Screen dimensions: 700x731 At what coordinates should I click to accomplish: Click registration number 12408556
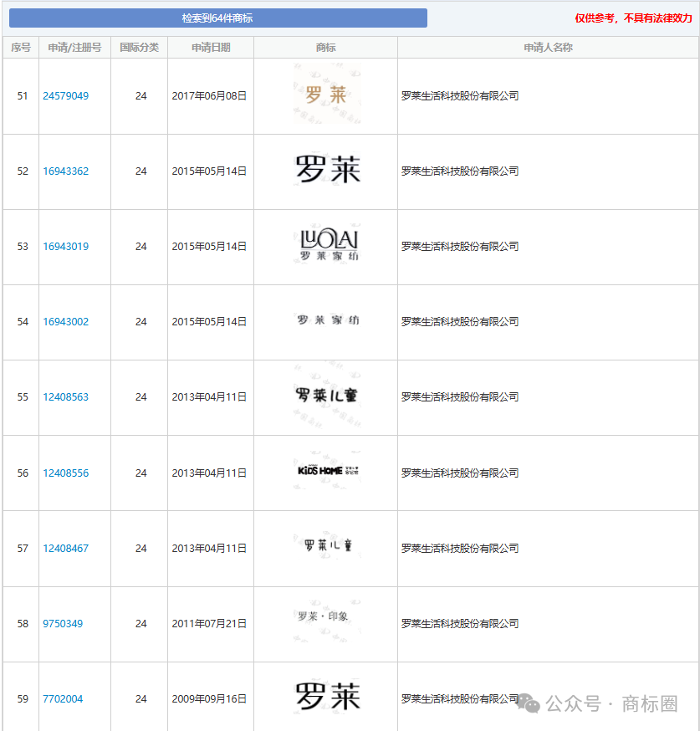tap(65, 473)
